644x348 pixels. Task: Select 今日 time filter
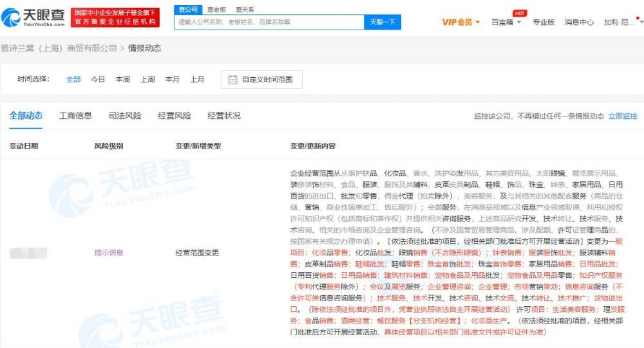98,80
